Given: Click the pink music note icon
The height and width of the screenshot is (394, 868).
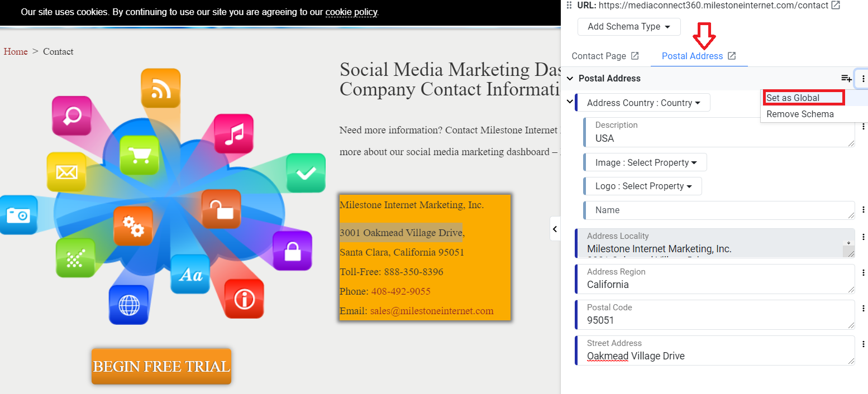Looking at the screenshot, I should [x=233, y=134].
